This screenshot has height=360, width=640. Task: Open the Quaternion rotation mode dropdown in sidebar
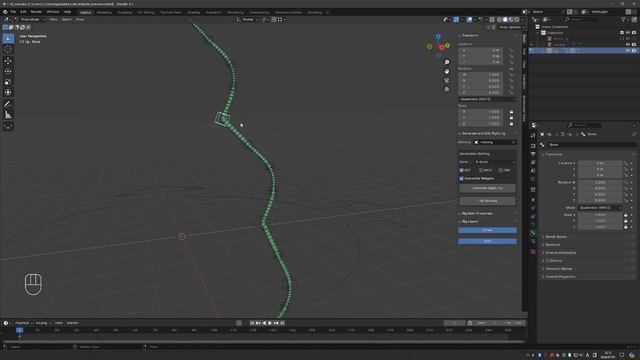click(x=488, y=99)
